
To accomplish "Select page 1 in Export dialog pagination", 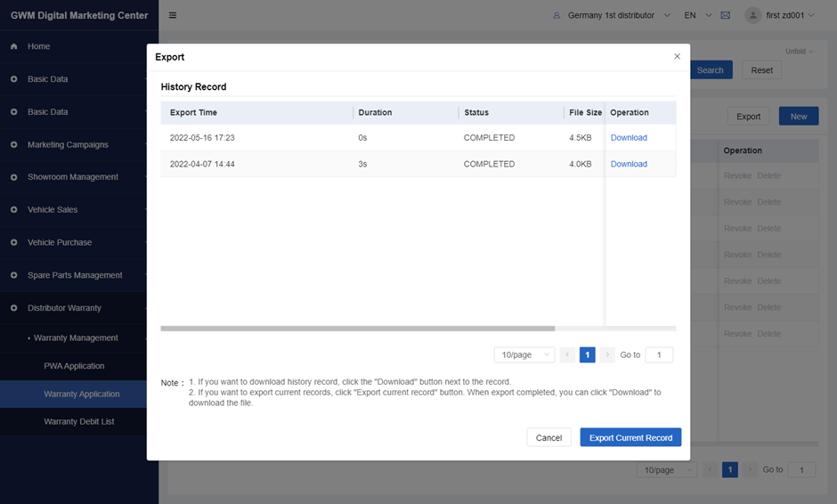I will pyautogui.click(x=587, y=354).
